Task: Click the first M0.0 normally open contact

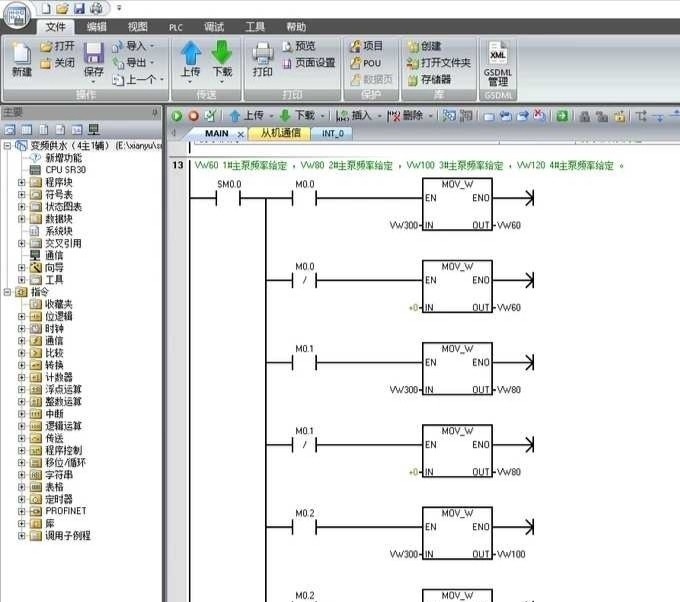Action: pyautogui.click(x=304, y=198)
